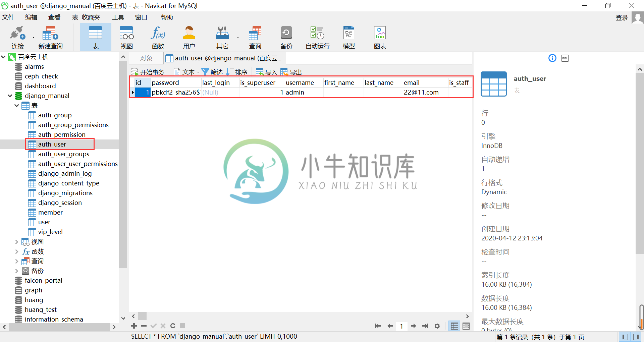Click the 排序 sort button
This screenshot has width=644, height=342.
pyautogui.click(x=237, y=72)
